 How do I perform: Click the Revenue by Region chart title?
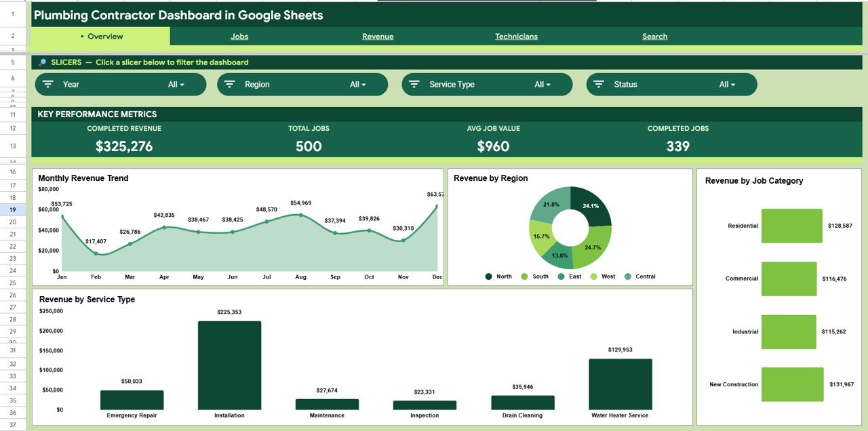point(491,178)
